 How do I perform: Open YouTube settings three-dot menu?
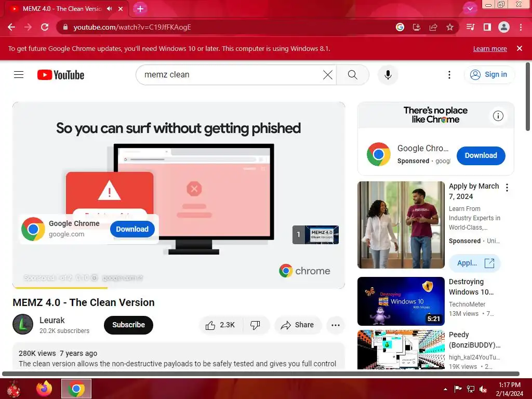tap(449, 75)
